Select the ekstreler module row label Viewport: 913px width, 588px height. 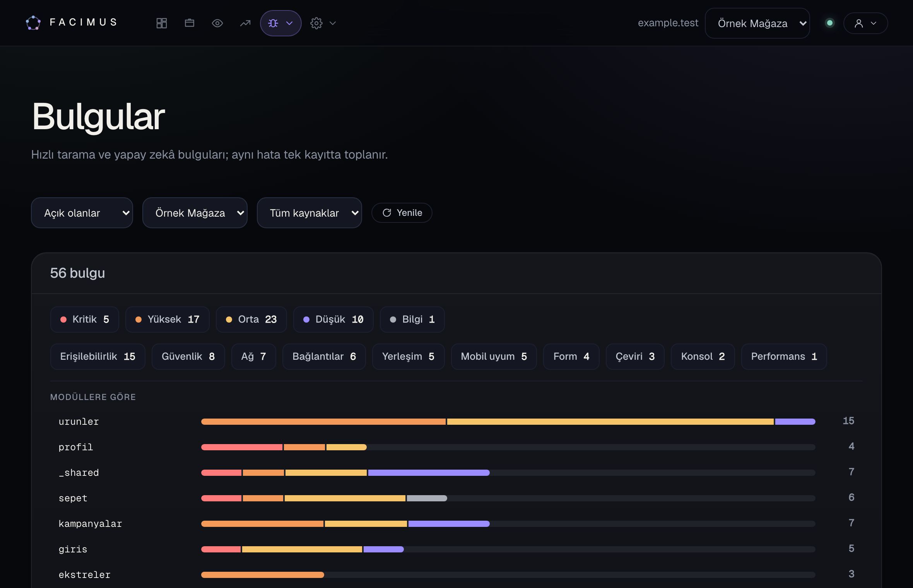tap(85, 575)
